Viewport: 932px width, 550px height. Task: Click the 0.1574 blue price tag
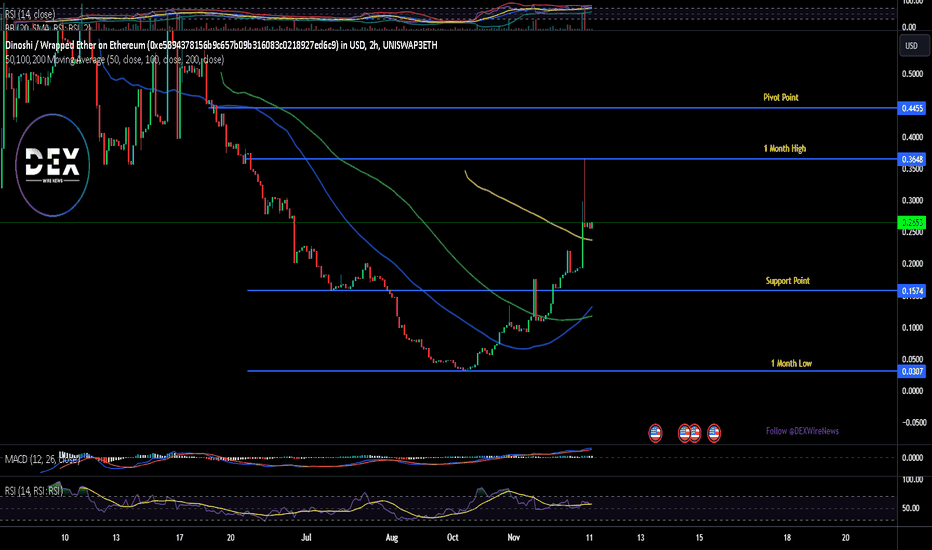pos(912,291)
